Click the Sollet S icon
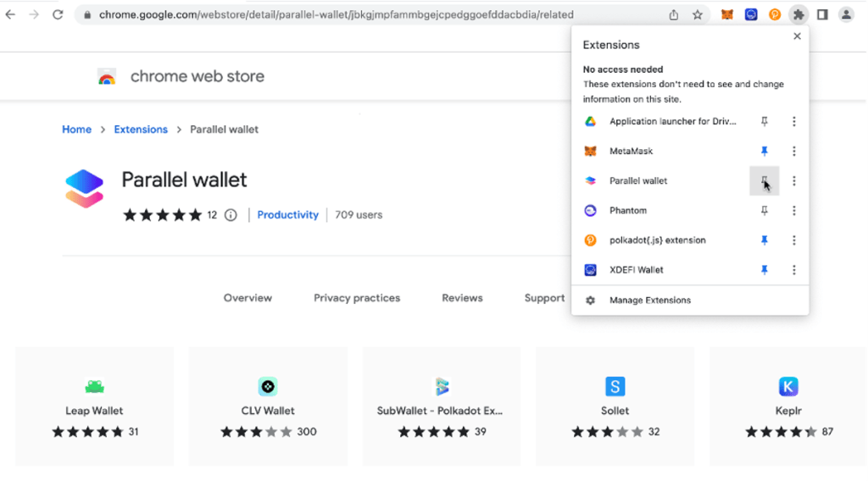 pyautogui.click(x=615, y=386)
